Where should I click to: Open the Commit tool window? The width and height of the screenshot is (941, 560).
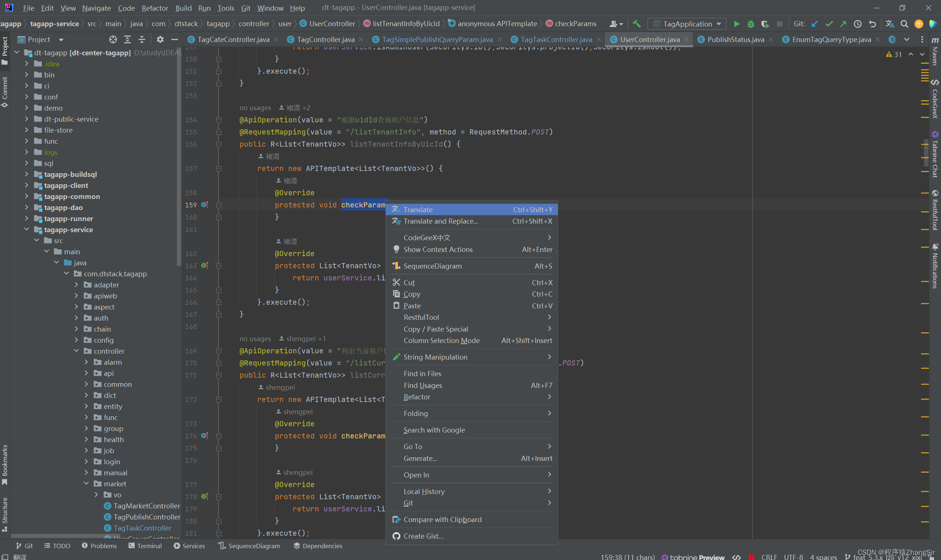point(5,92)
